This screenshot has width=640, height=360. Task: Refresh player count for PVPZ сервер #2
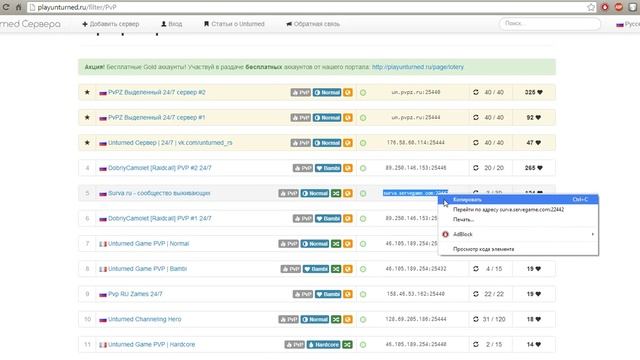(476, 92)
